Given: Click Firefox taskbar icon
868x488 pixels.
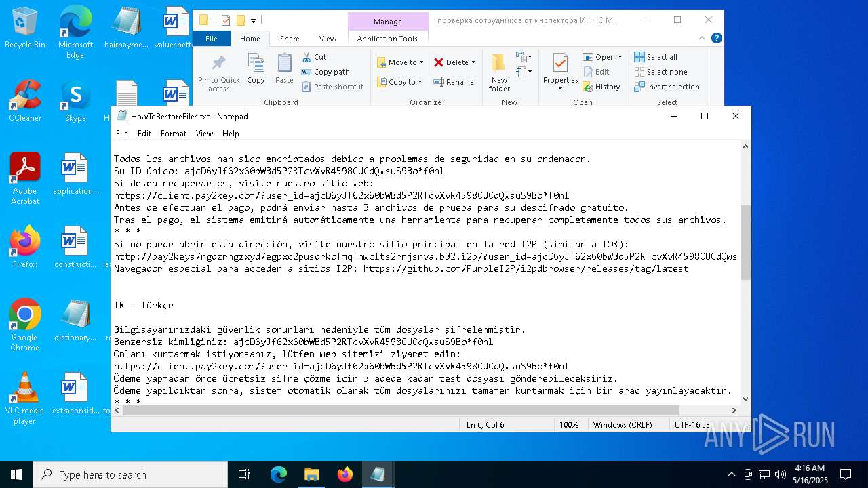Looking at the screenshot, I should coord(345,474).
